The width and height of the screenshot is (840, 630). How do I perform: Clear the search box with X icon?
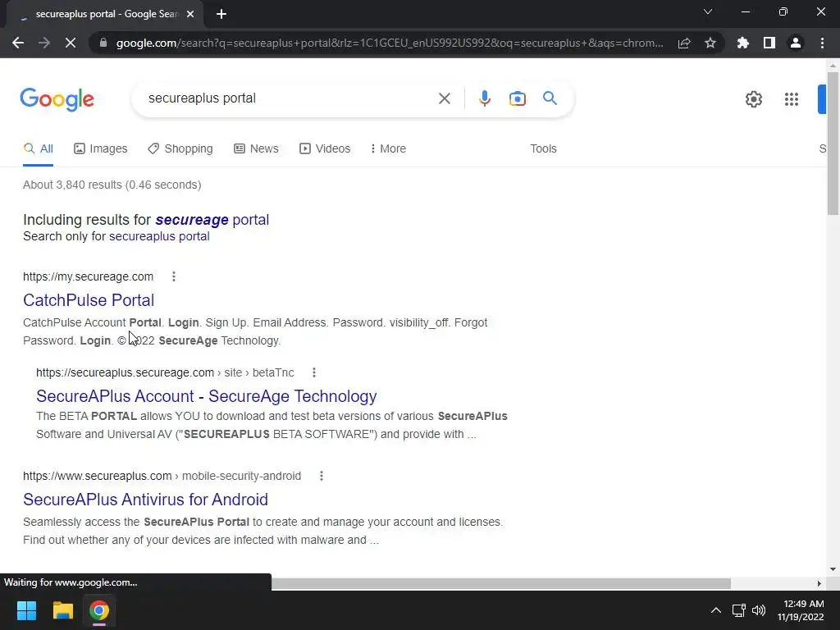coord(444,98)
